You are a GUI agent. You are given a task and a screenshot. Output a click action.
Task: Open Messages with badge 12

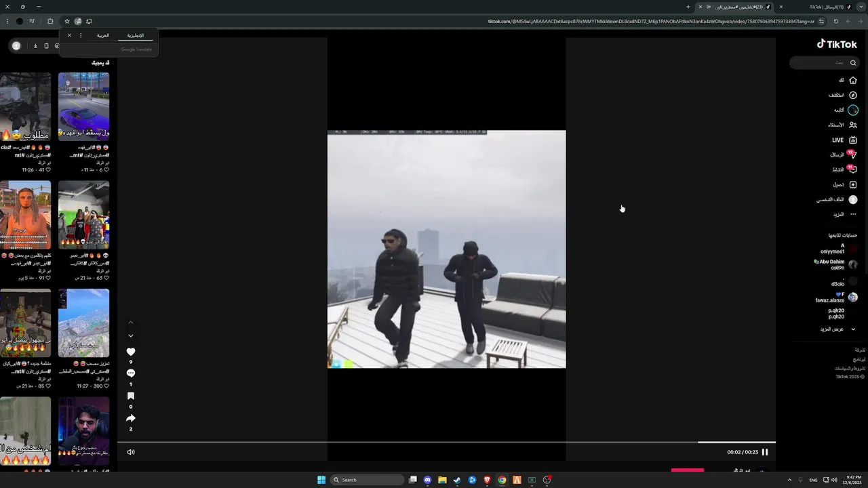(x=853, y=155)
